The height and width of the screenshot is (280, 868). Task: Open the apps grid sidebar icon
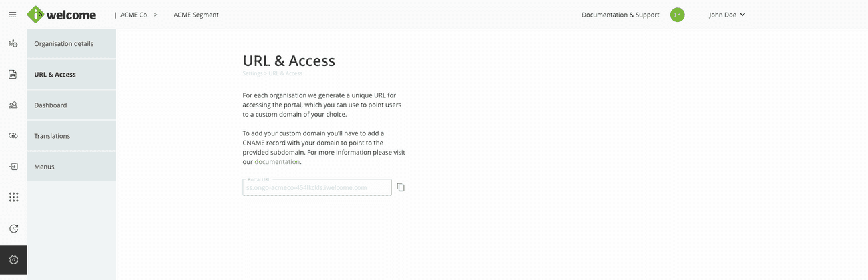point(13,197)
